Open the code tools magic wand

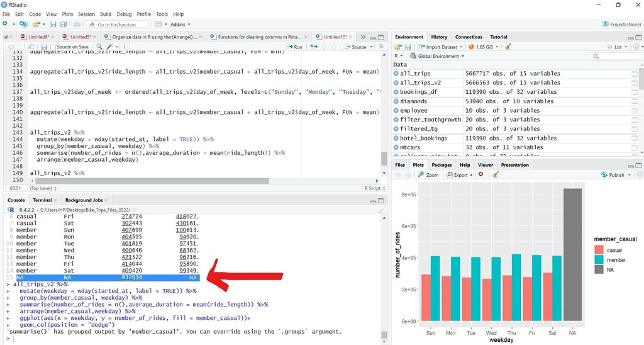[x=111, y=47]
